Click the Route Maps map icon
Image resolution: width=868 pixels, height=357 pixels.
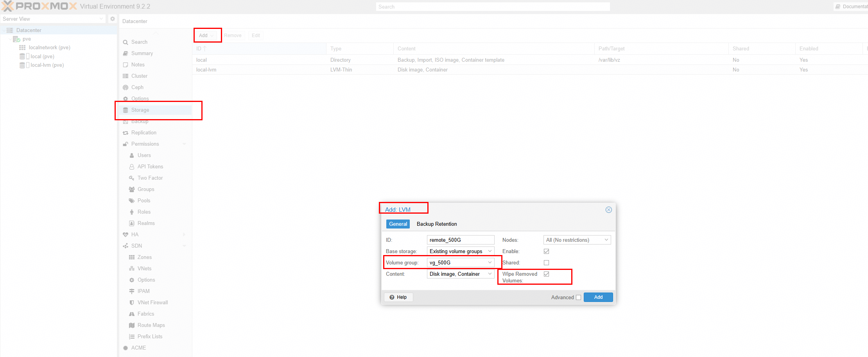click(x=132, y=325)
